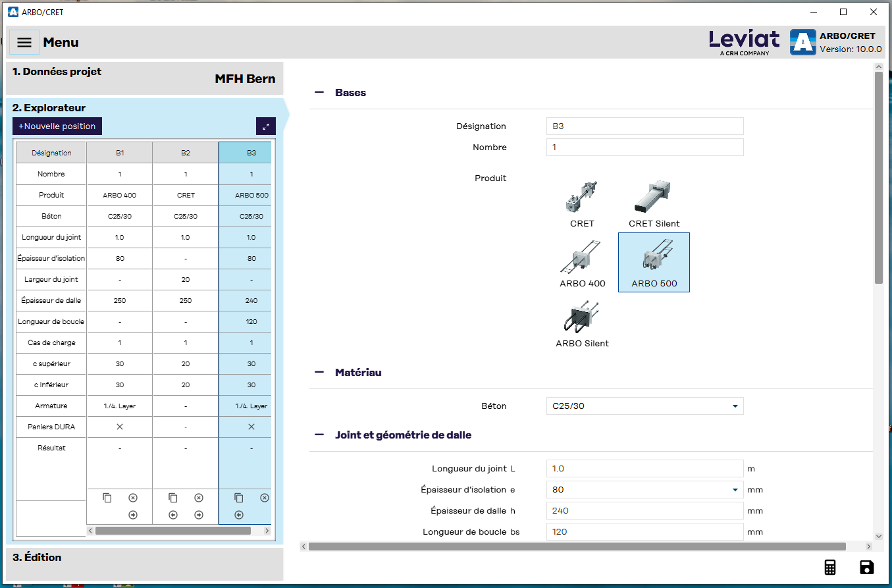Click ARBO 400 cell in B1 column
Image resolution: width=892 pixels, height=588 pixels.
(x=120, y=196)
